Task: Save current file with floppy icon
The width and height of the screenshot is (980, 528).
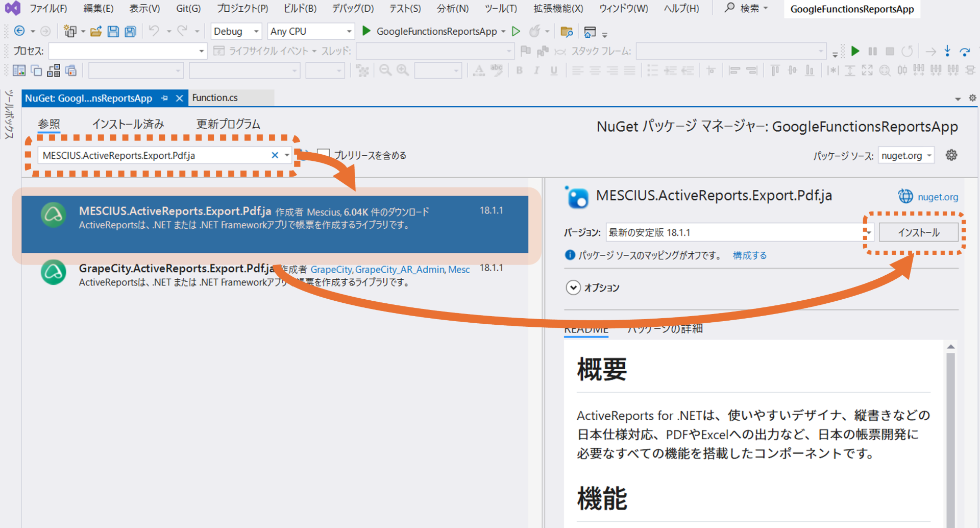Action: pyautogui.click(x=113, y=31)
